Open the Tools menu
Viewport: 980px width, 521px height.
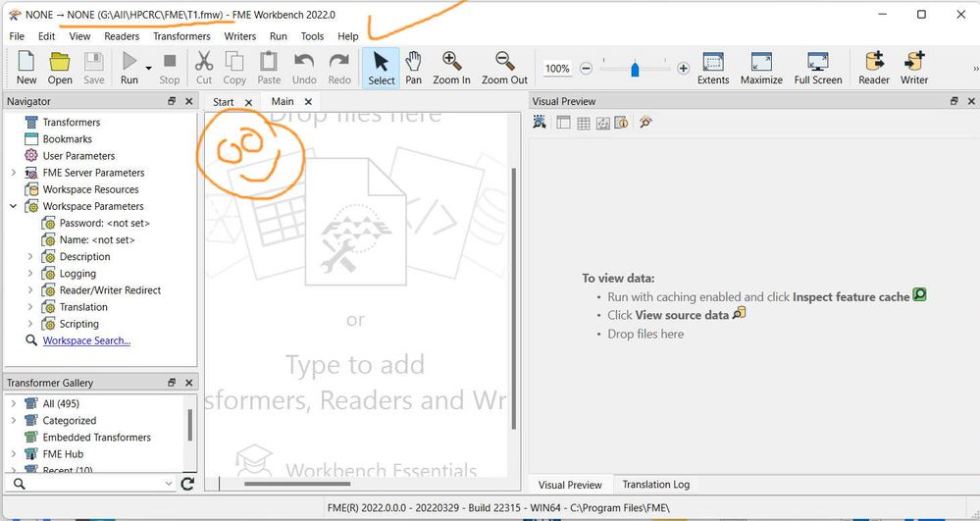[312, 36]
